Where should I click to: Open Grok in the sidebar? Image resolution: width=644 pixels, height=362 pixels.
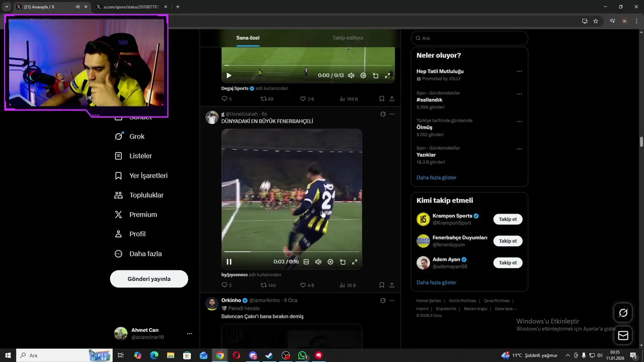[130, 136]
